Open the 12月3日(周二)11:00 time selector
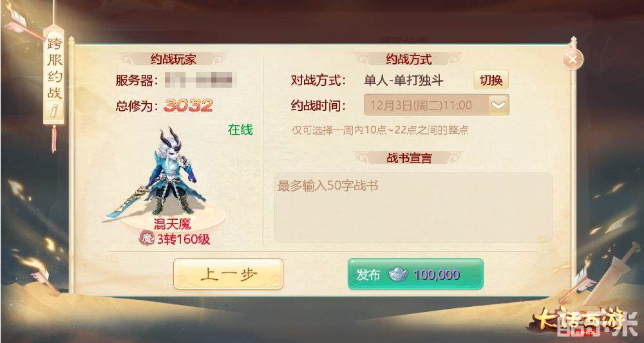This screenshot has width=644, height=343. click(x=436, y=105)
